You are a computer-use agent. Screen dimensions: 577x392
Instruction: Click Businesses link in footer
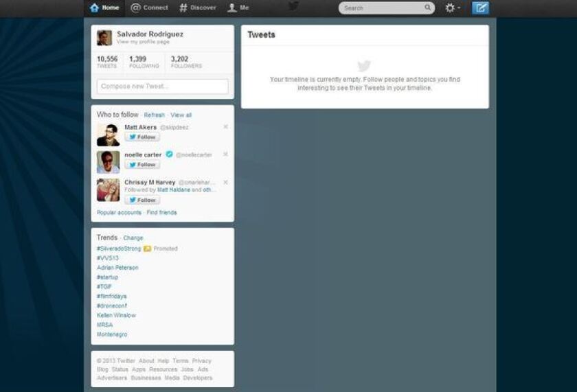pos(146,378)
